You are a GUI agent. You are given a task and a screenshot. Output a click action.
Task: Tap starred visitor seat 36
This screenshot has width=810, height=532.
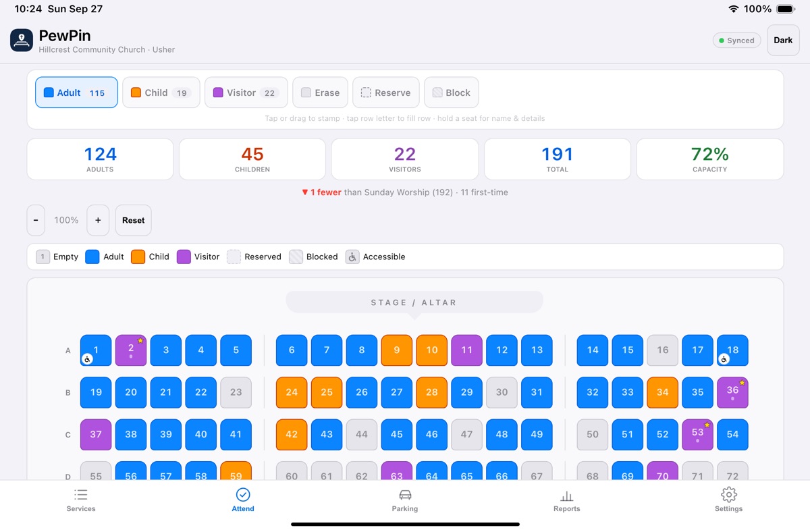(x=732, y=392)
